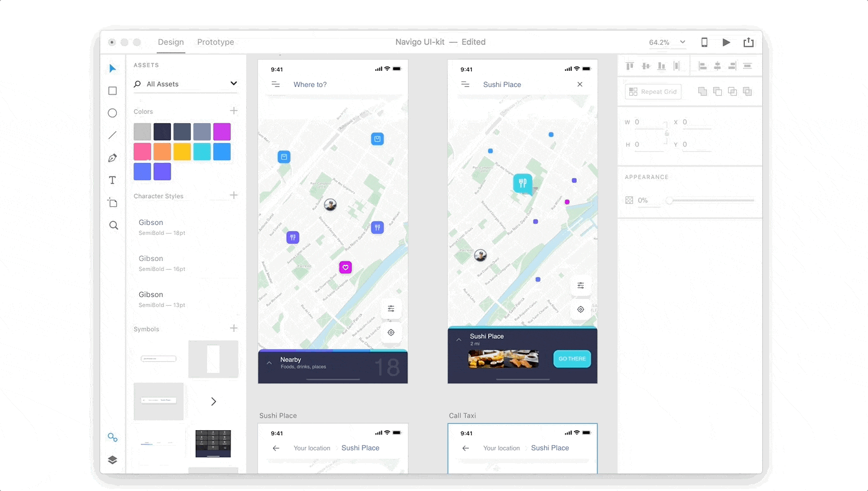Click GO THERE button on artboard

(572, 359)
